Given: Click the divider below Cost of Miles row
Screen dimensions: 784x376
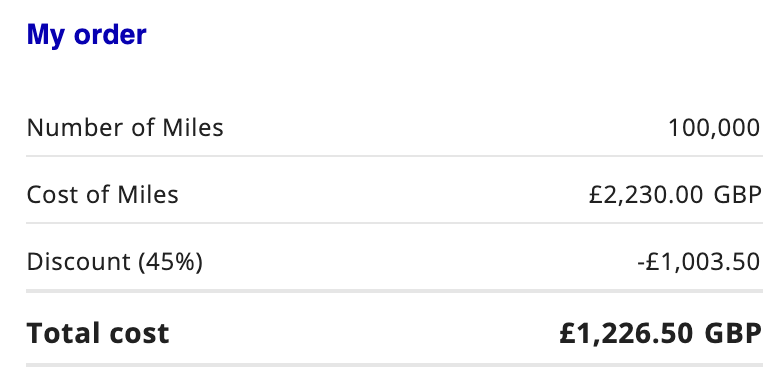Looking at the screenshot, I should pos(394,223).
